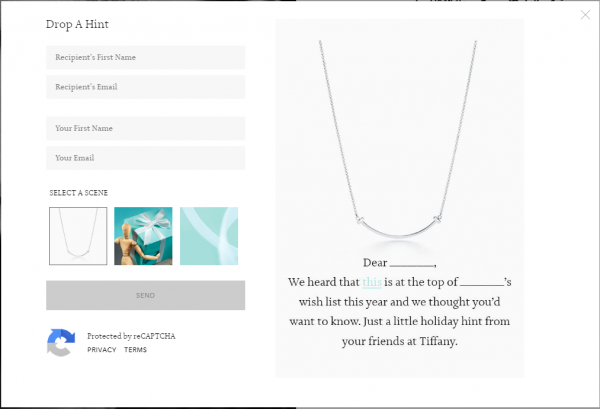Viewport: 600px width, 409px height.
Task: Click the Your Email input box
Action: coord(145,158)
